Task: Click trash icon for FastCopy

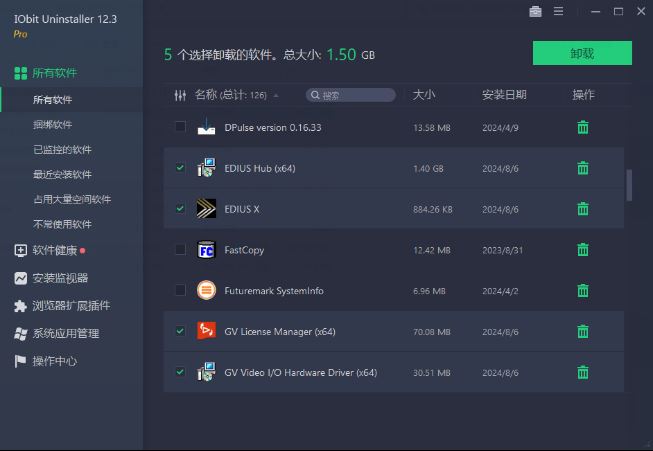Action: pos(583,249)
